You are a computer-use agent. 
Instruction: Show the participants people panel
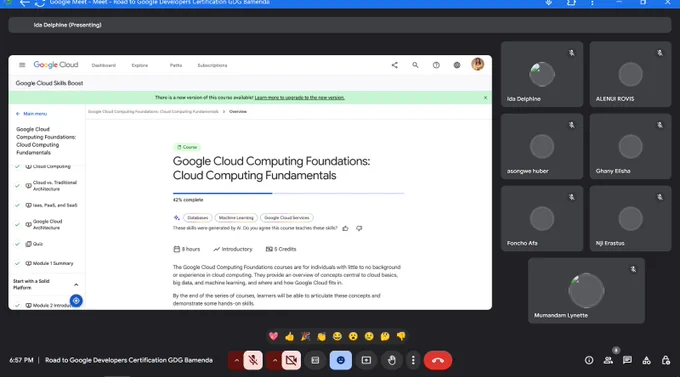(x=608, y=360)
